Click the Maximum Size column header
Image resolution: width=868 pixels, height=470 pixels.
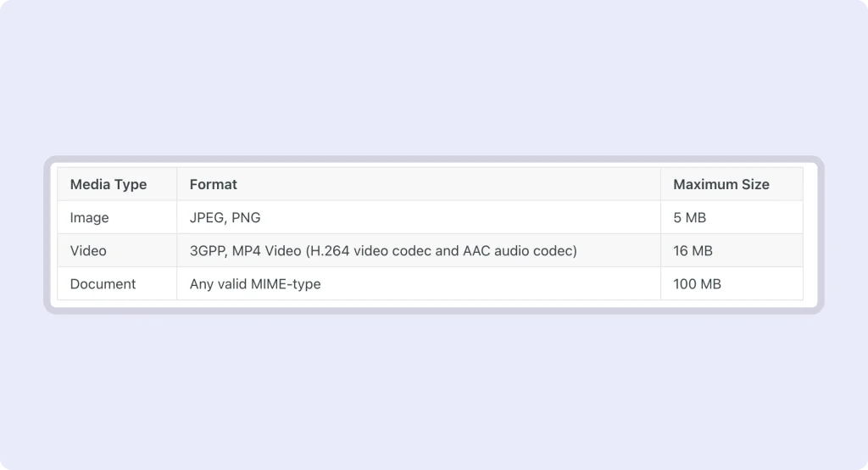(721, 184)
